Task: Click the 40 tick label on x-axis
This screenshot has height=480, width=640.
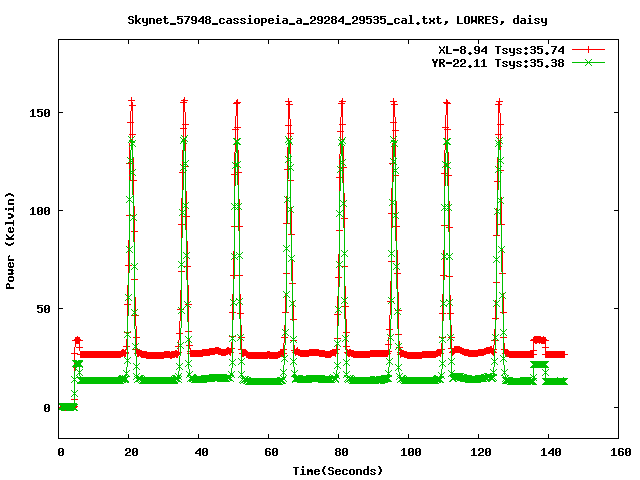Action: [201, 452]
